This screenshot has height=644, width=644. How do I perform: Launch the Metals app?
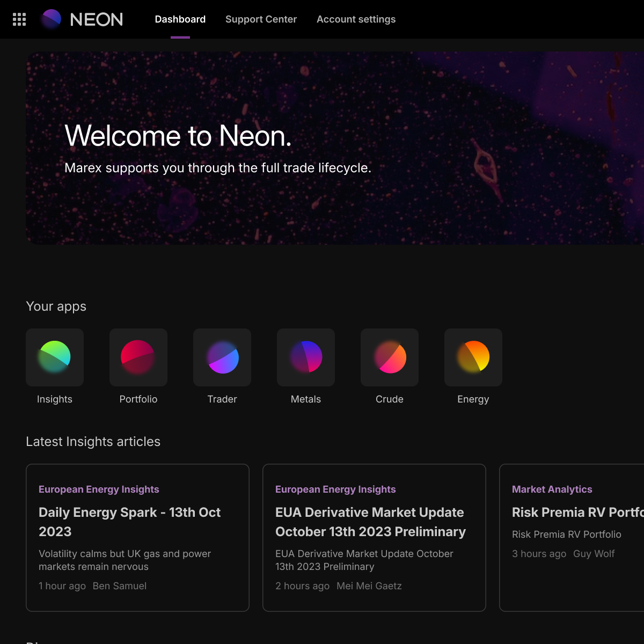pyautogui.click(x=305, y=357)
